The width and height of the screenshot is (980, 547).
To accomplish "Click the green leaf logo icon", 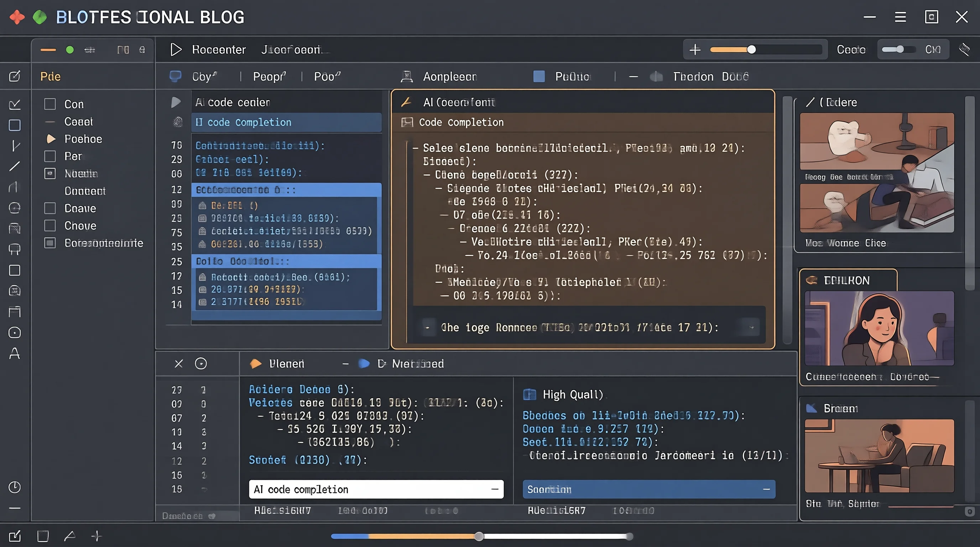I will pos(40,17).
